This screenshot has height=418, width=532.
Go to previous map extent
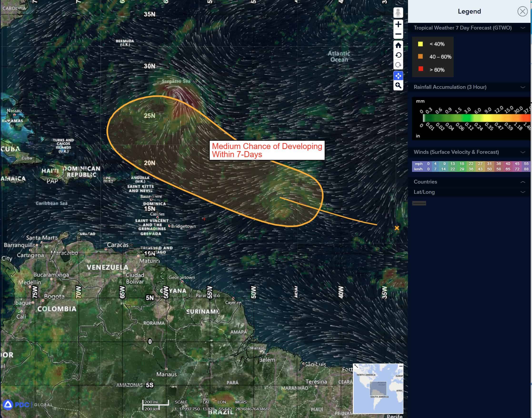pos(398,55)
